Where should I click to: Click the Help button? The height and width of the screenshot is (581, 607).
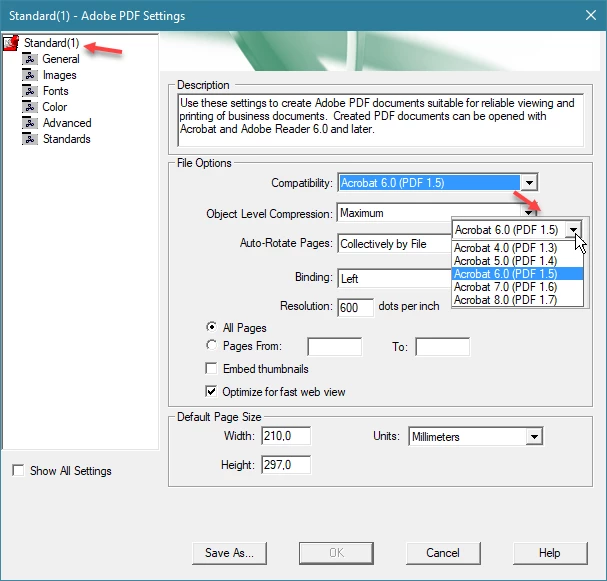pyautogui.click(x=550, y=553)
